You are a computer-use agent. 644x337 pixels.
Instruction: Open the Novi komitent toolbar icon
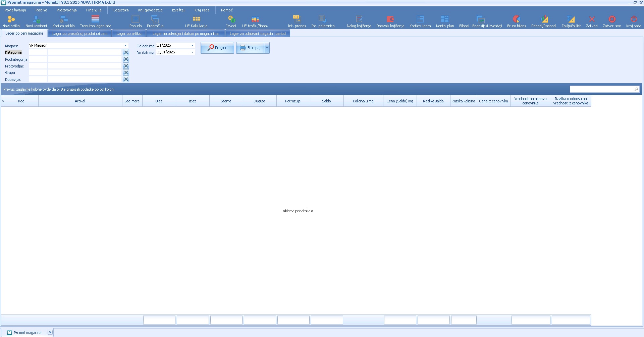point(36,21)
